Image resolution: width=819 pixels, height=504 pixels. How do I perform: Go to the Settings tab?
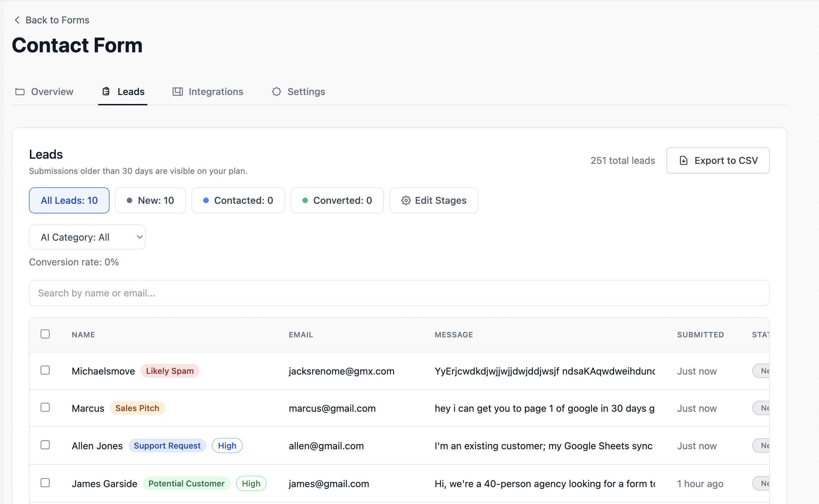(298, 92)
